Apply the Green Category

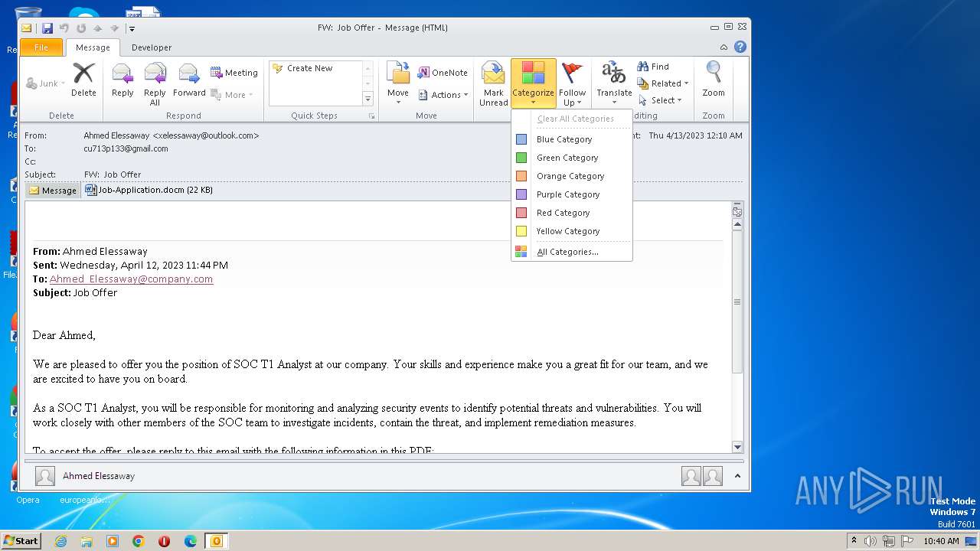[572, 158]
